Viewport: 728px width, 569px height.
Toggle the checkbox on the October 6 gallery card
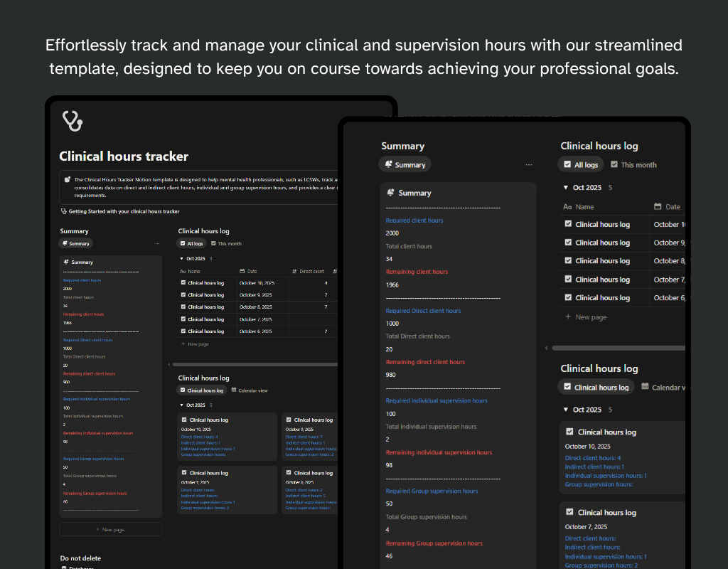pyautogui.click(x=288, y=472)
